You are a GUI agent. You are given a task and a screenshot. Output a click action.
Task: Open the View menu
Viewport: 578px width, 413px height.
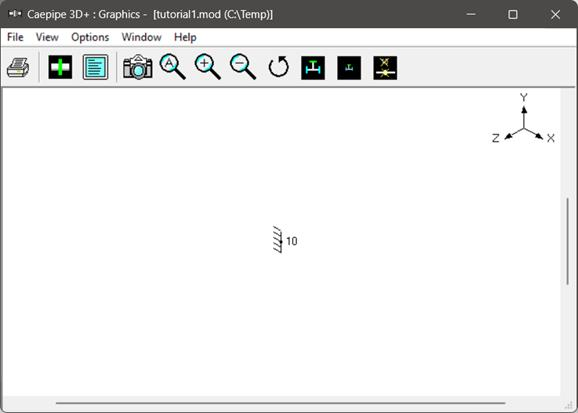[47, 37]
